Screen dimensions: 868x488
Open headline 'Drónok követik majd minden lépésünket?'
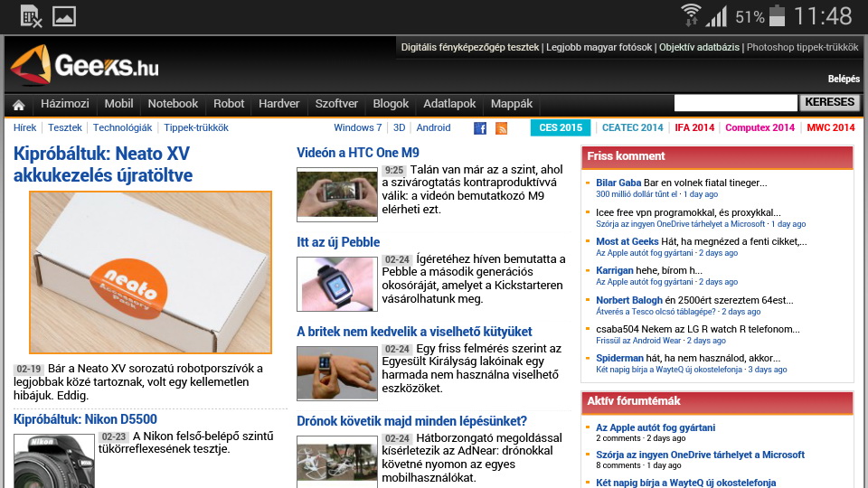pos(411,421)
